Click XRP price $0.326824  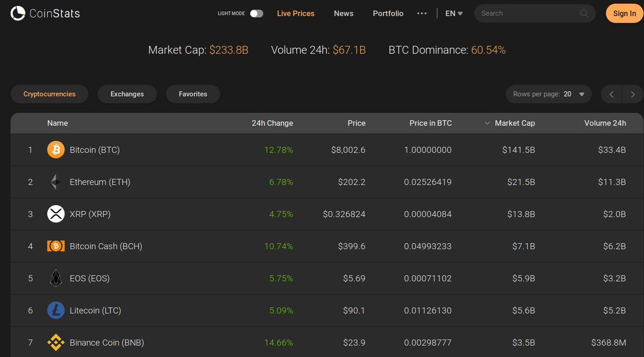(x=344, y=214)
